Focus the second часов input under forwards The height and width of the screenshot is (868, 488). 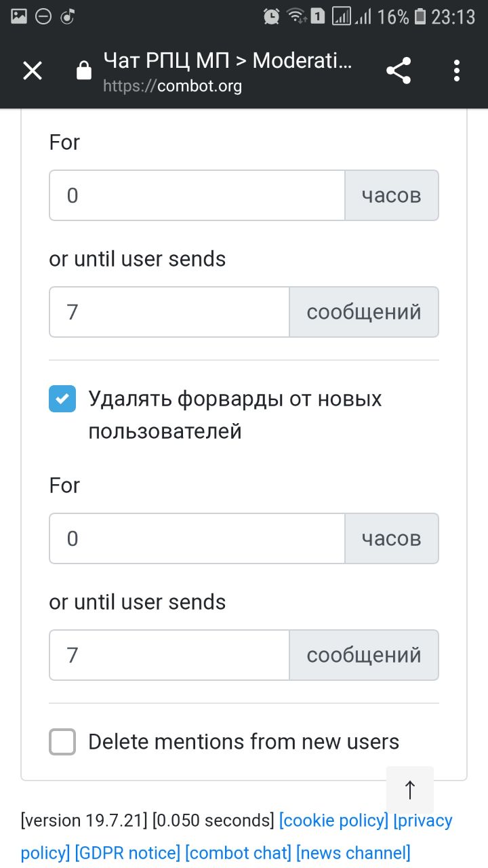coord(197,538)
